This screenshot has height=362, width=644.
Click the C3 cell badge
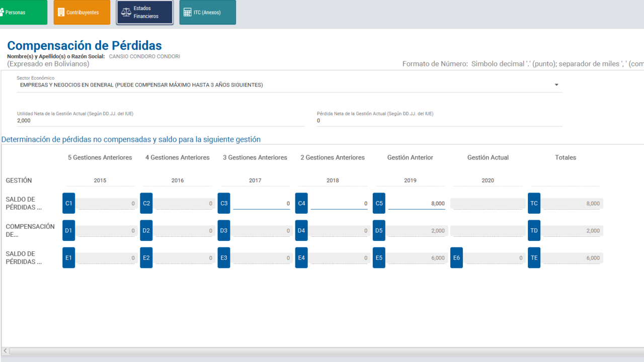click(x=224, y=203)
